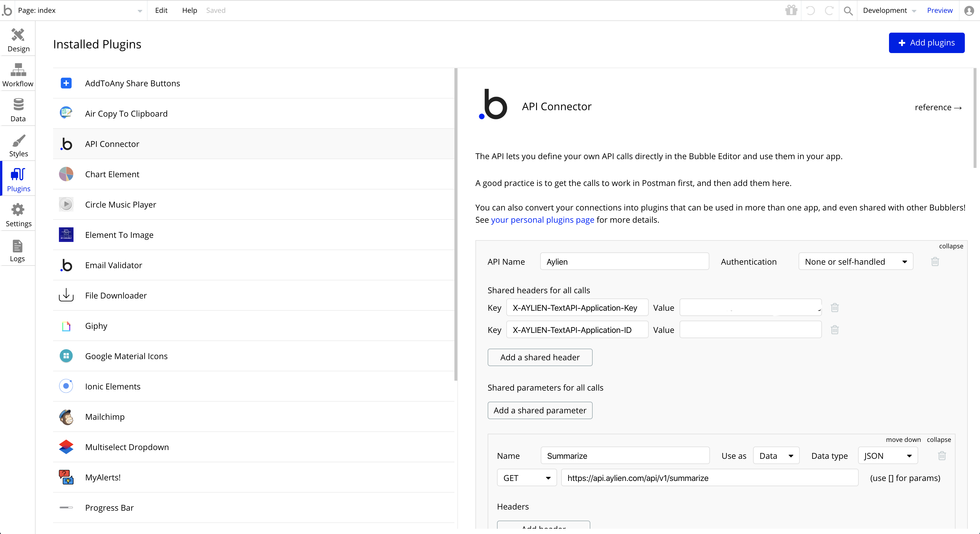Select the Element To Image plugin icon
The width and height of the screenshot is (980, 534).
click(x=66, y=235)
